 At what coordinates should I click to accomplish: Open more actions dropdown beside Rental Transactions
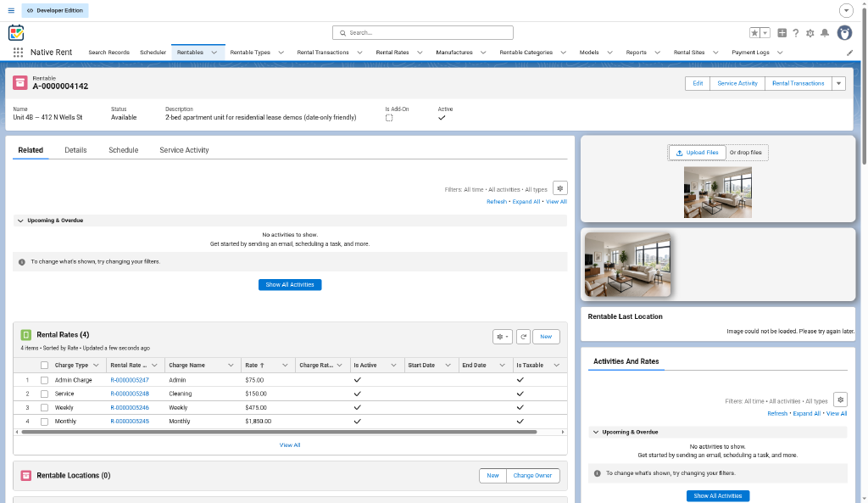click(838, 84)
